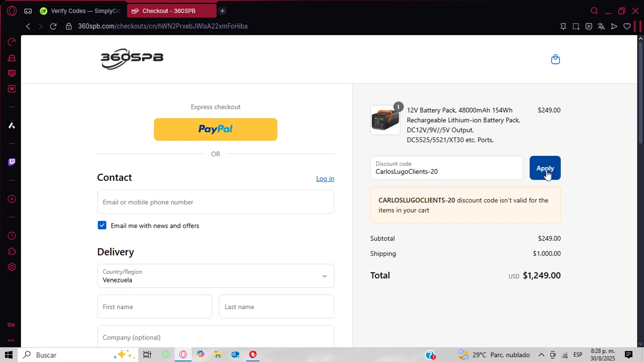The height and width of the screenshot is (362, 644).
Task: Open Task View in taskbar
Action: coord(147,355)
